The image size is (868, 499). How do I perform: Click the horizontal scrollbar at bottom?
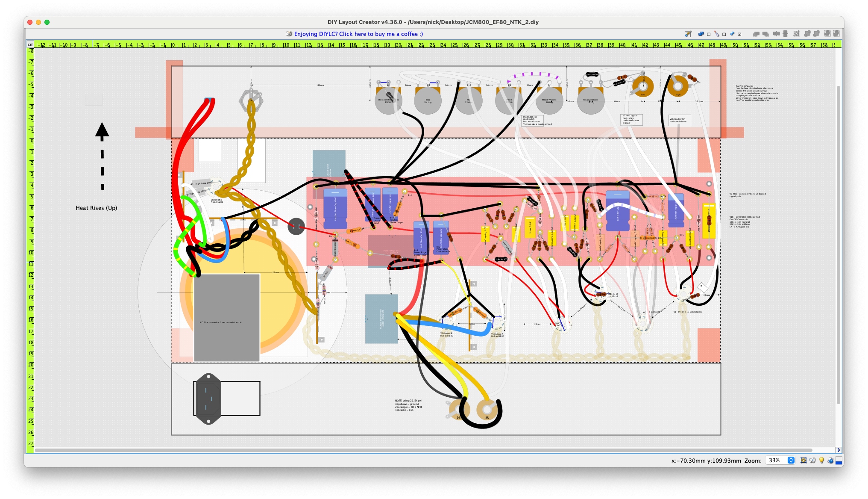[x=423, y=450]
